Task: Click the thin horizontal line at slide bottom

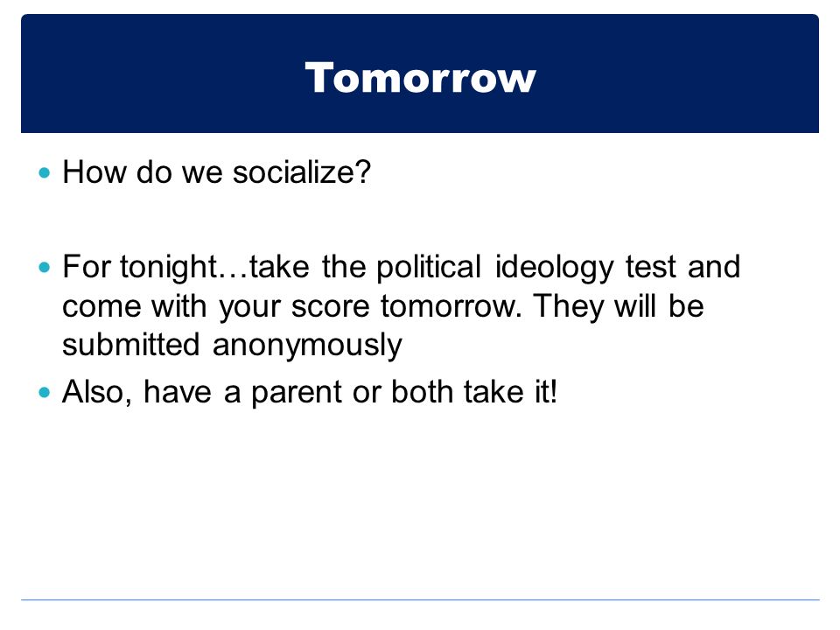Action: pos(420,599)
